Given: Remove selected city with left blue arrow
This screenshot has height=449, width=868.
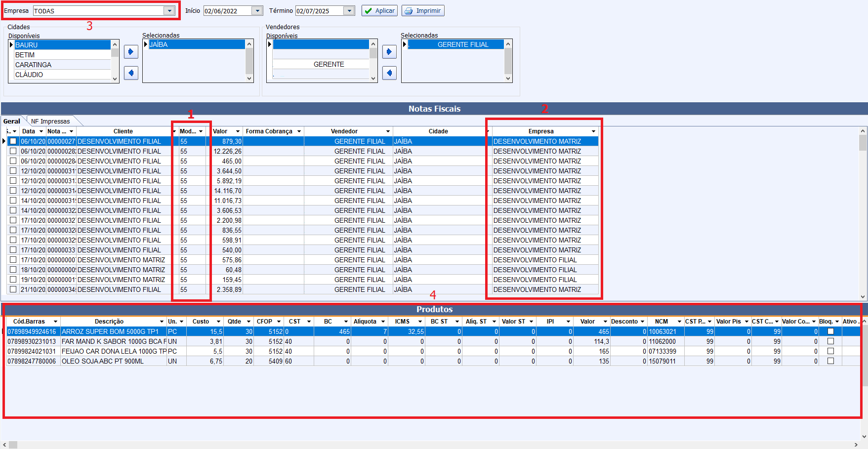Looking at the screenshot, I should click(x=131, y=73).
